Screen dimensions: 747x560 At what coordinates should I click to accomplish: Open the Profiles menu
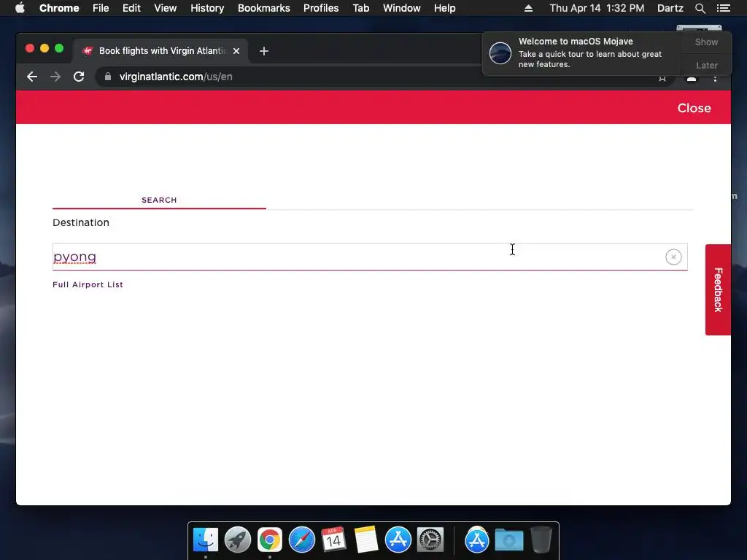(321, 8)
